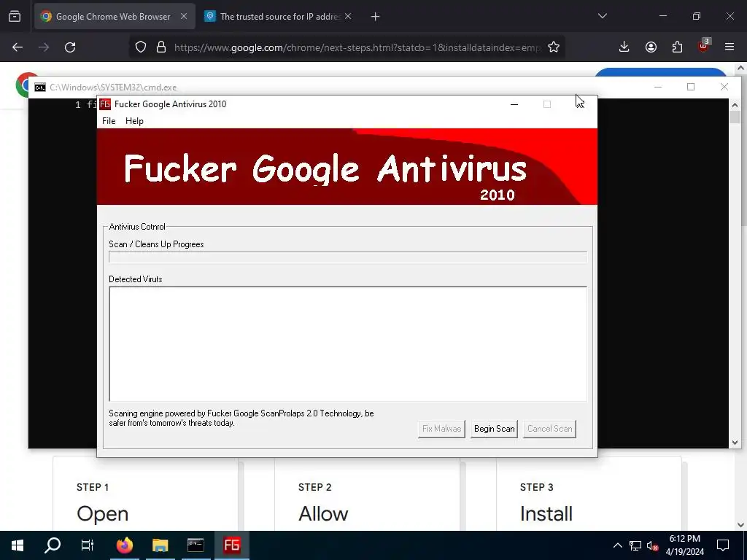Open File Explorer from taskbar
The height and width of the screenshot is (560, 747).
click(x=160, y=545)
